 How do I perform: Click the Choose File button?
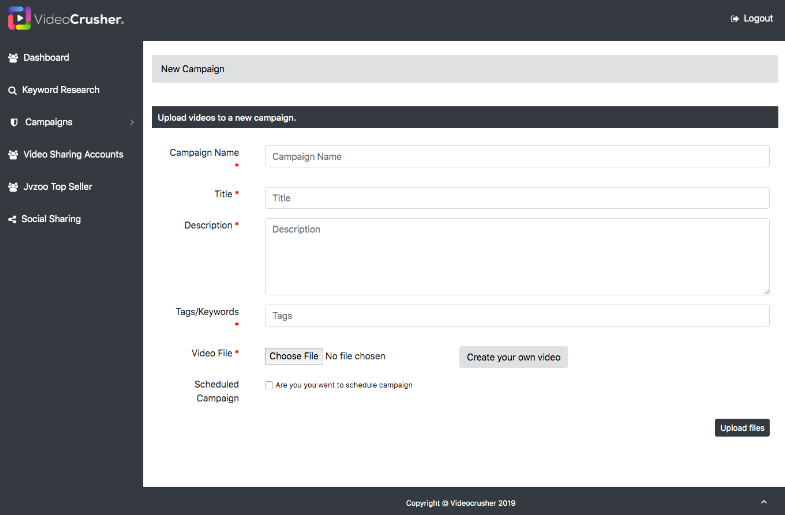pyautogui.click(x=294, y=356)
